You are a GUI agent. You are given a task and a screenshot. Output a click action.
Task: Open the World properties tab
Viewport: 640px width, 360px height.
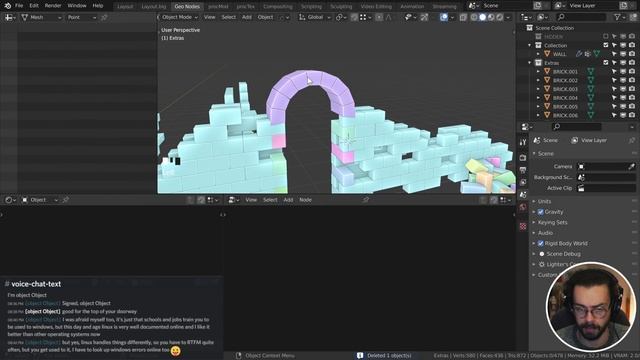click(x=523, y=207)
